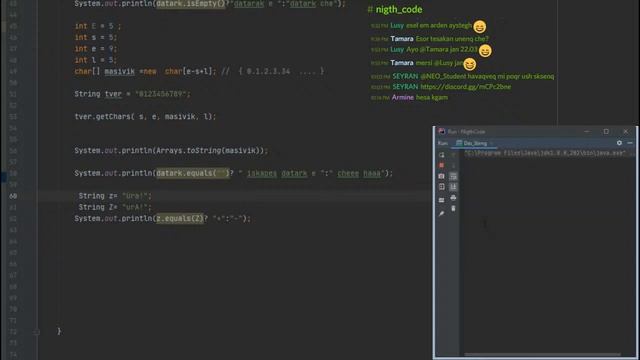Viewport: 640px width, 360px height.
Task: Click the closing brace near line 72
Action: [59, 331]
